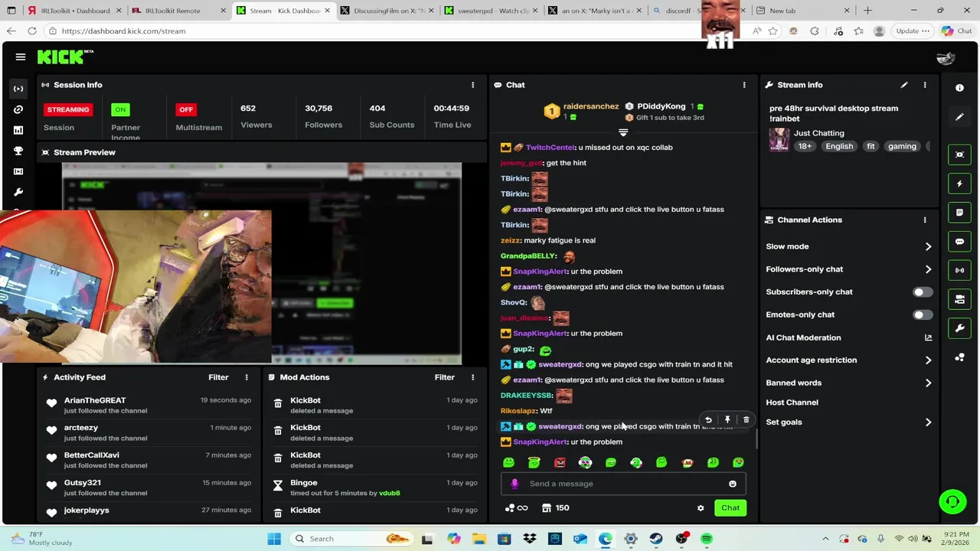980x551 pixels.
Task: Switch to the sweatergxd Watch clips tab
Action: point(489,11)
